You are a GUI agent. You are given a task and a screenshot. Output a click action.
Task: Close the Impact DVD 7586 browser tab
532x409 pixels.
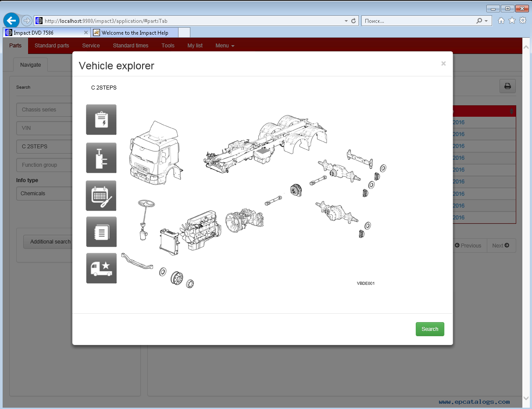point(86,32)
